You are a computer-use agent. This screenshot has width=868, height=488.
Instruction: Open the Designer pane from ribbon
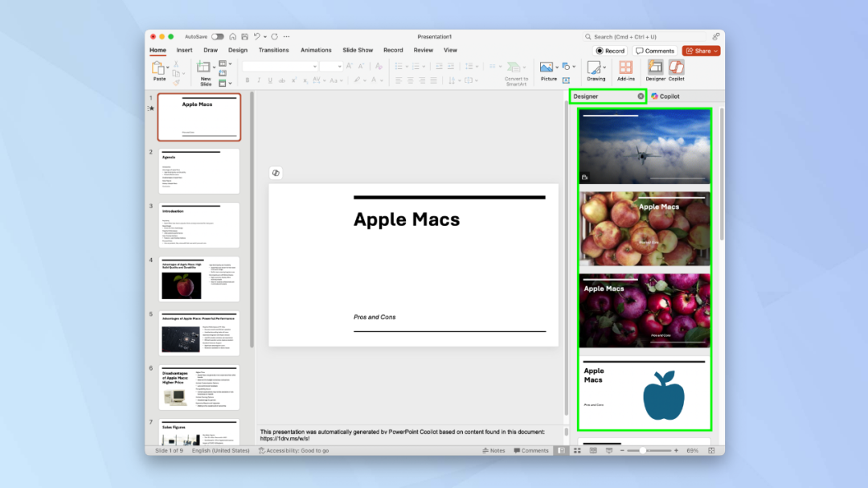[x=656, y=71]
